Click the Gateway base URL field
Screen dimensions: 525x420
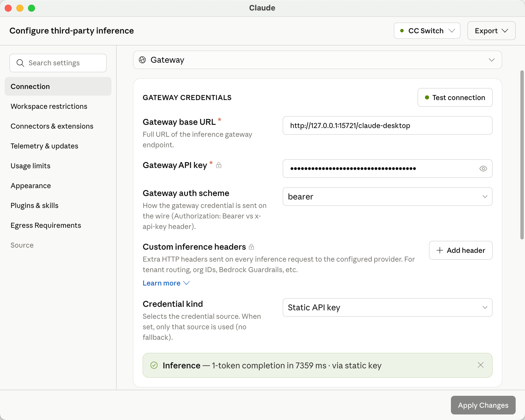tap(388, 125)
